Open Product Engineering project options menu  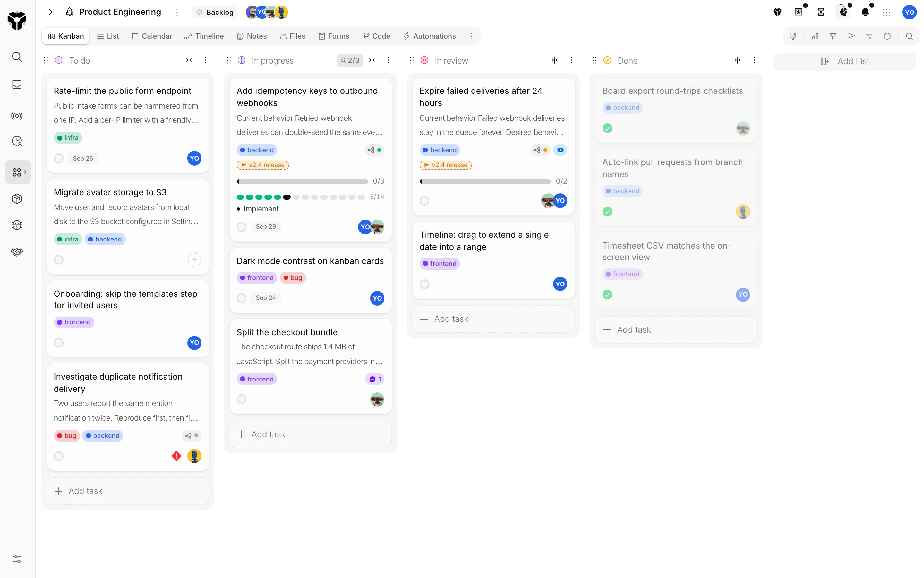point(177,12)
